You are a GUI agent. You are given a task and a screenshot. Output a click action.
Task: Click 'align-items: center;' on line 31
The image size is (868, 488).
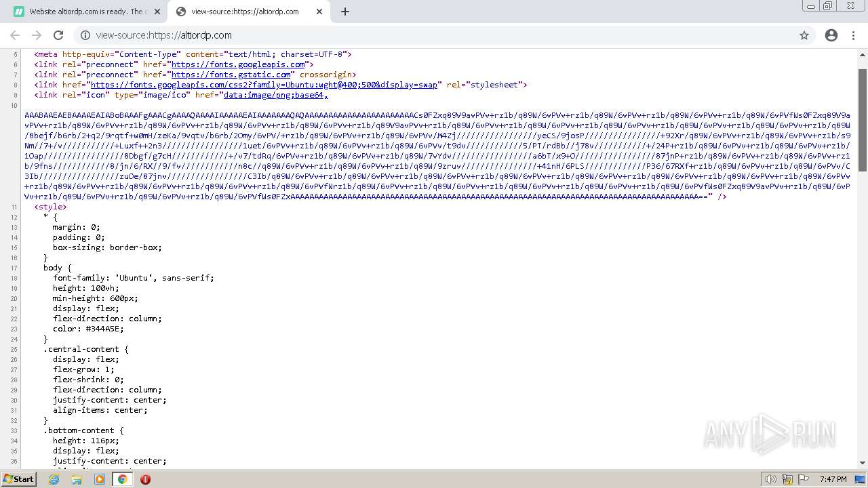pos(100,410)
